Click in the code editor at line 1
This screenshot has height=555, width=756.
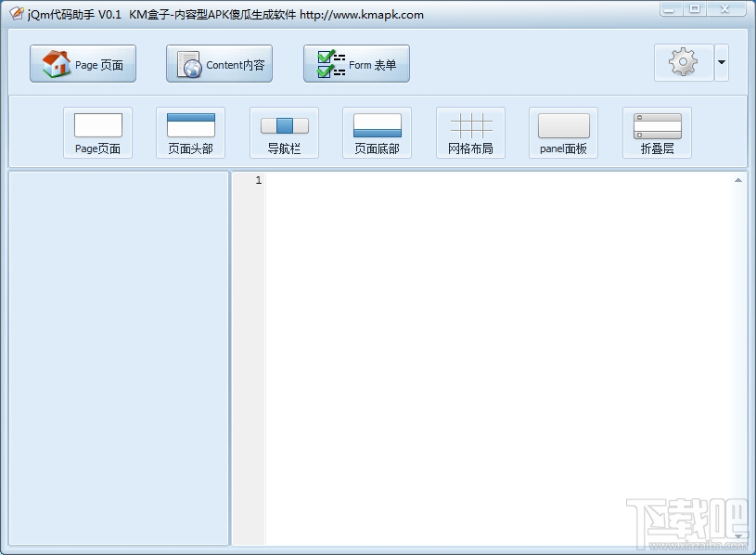[496, 180]
